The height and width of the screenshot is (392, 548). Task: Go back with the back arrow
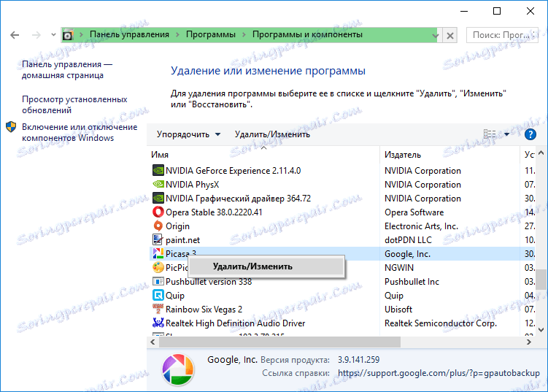[15, 35]
